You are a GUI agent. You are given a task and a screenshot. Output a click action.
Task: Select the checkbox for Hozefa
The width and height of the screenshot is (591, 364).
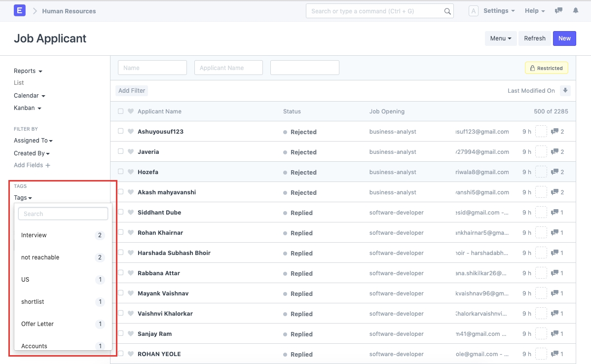click(x=121, y=172)
